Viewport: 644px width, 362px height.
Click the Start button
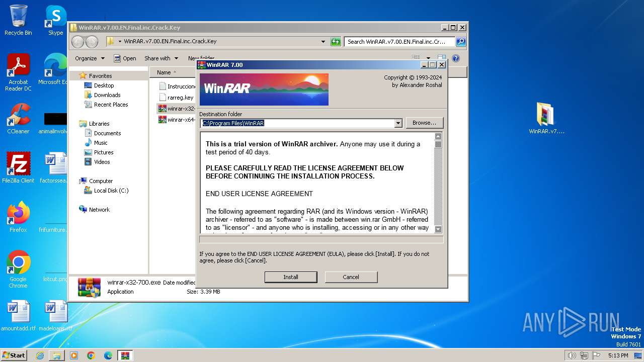pos(14,355)
